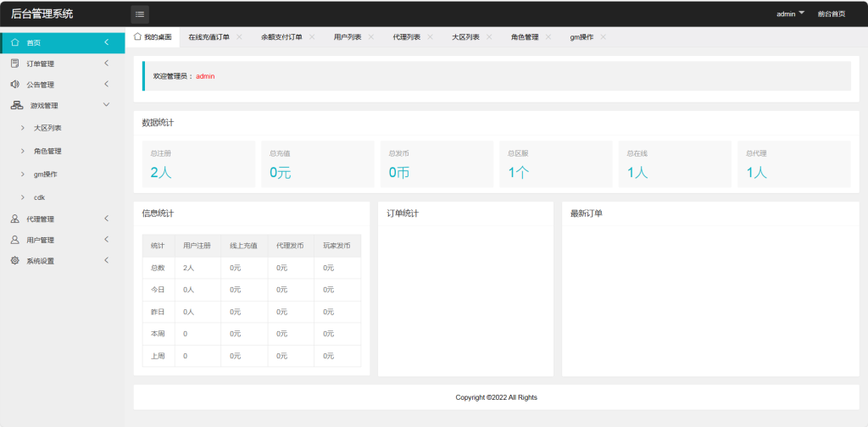Image resolution: width=868 pixels, height=427 pixels.
Task: Close the 在线充值订单 tab
Action: [239, 37]
